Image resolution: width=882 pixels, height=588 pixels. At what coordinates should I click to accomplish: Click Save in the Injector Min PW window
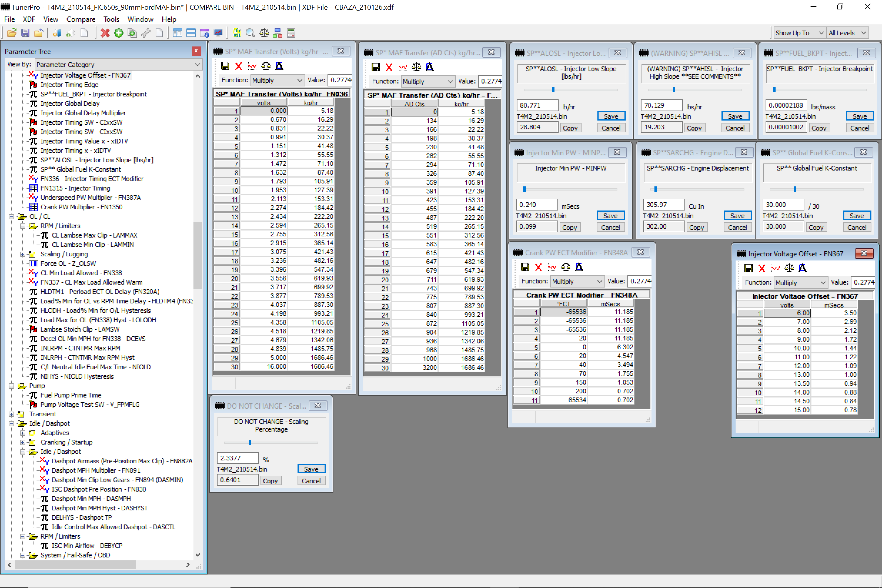pyautogui.click(x=610, y=216)
